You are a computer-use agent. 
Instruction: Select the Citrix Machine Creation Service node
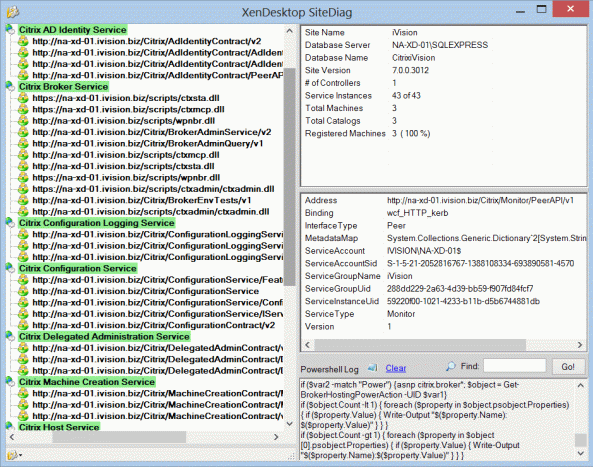[x=87, y=382]
